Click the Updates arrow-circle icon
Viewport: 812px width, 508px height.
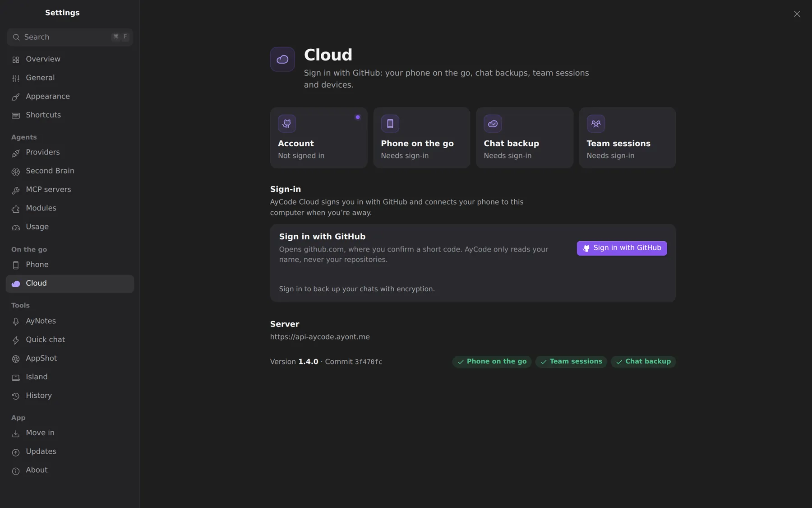click(x=16, y=452)
